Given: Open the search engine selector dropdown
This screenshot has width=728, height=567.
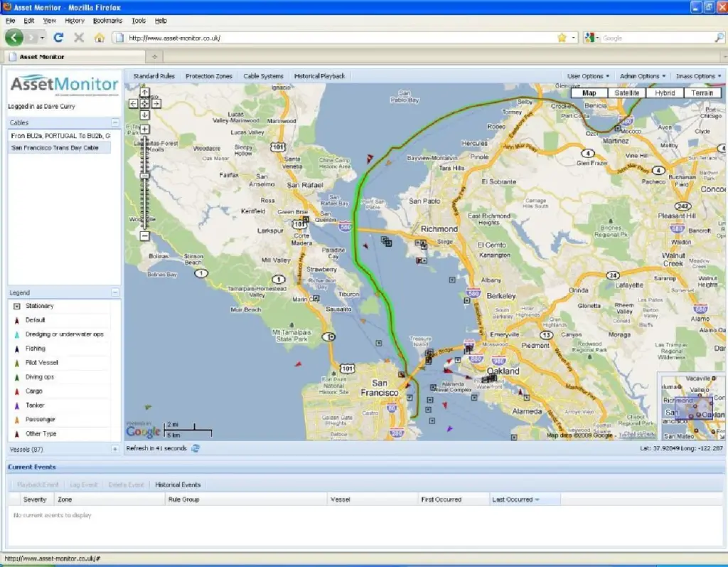Looking at the screenshot, I should click(592, 38).
